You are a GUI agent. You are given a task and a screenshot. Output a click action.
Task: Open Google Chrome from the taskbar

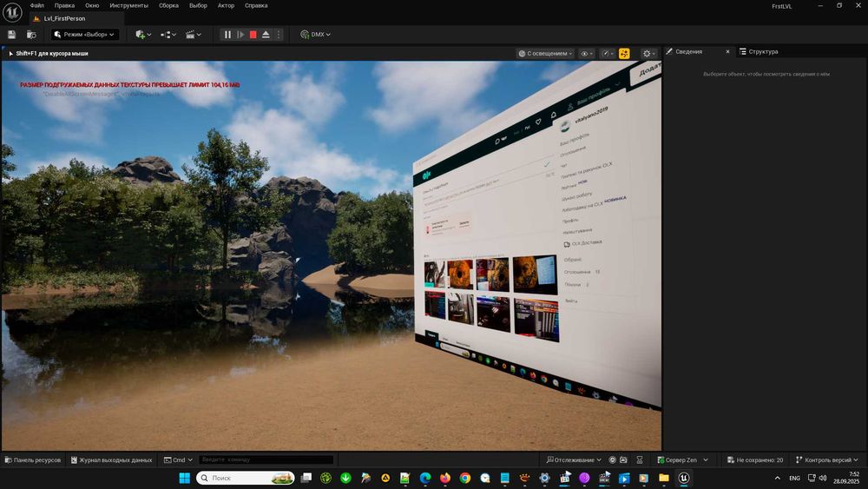point(465,478)
